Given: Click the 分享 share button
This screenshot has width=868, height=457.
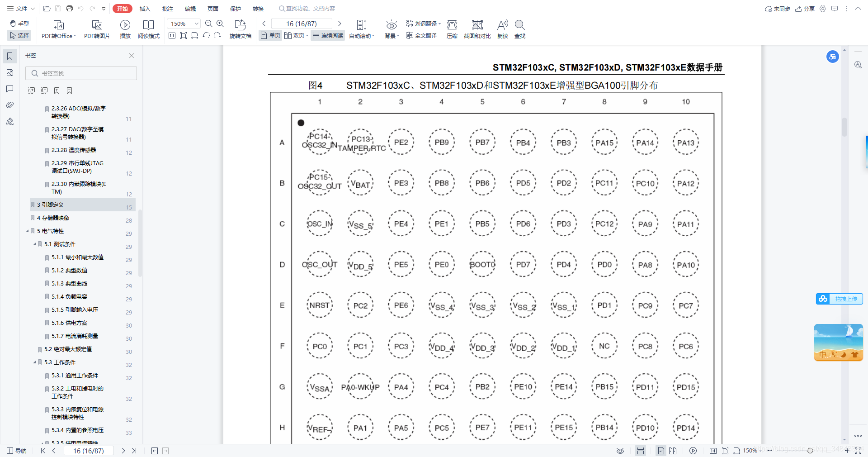Looking at the screenshot, I should [805, 9].
